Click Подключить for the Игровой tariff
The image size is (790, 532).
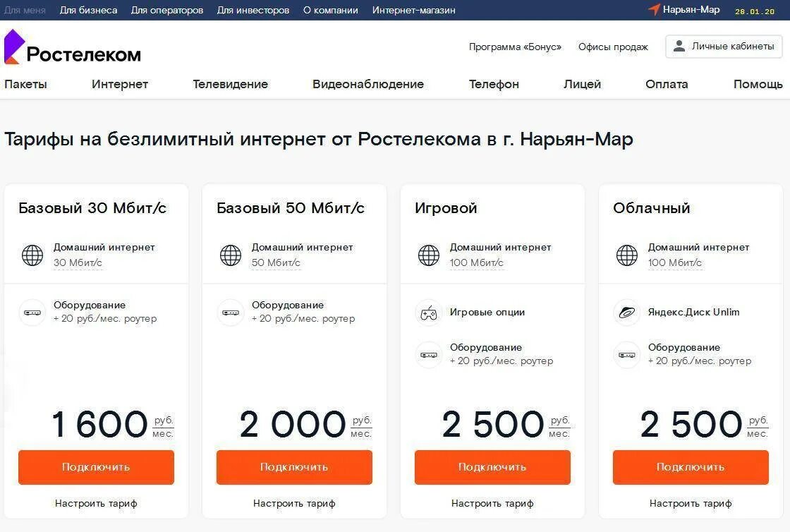(x=492, y=468)
